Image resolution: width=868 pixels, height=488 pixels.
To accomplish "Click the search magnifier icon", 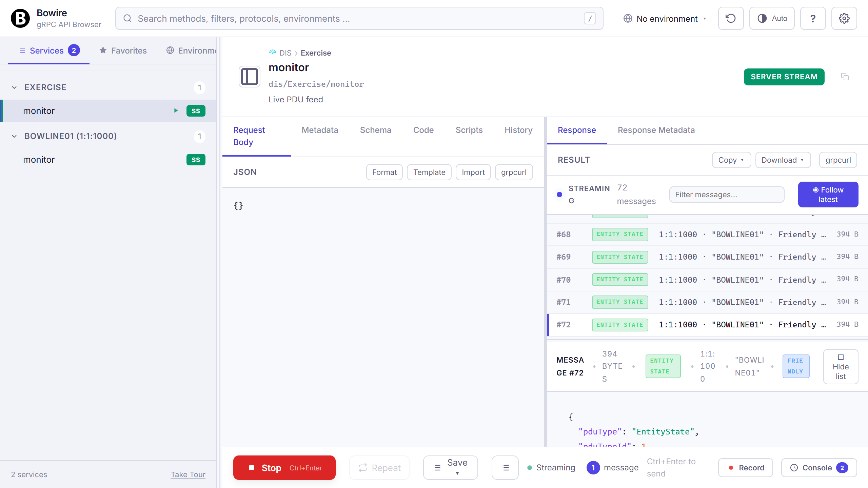I will click(127, 18).
